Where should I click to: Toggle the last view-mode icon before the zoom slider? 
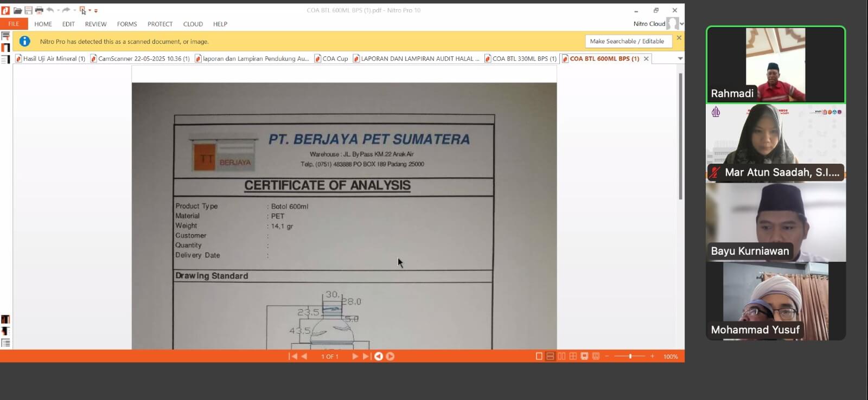(x=596, y=356)
